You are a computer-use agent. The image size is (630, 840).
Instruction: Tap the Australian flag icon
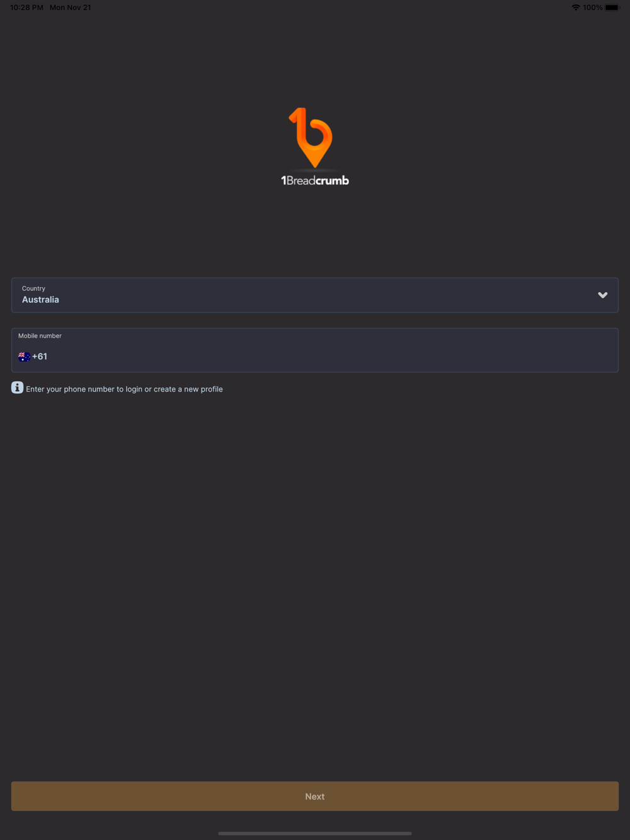(25, 356)
